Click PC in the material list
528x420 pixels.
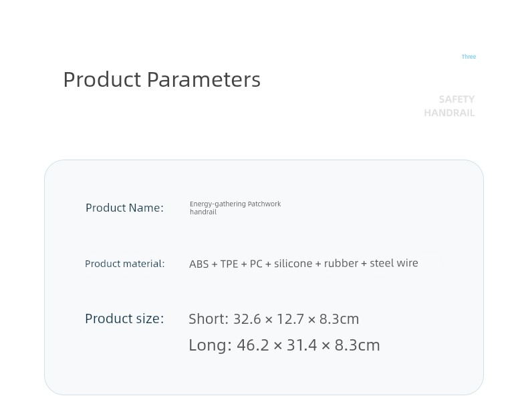(x=256, y=264)
